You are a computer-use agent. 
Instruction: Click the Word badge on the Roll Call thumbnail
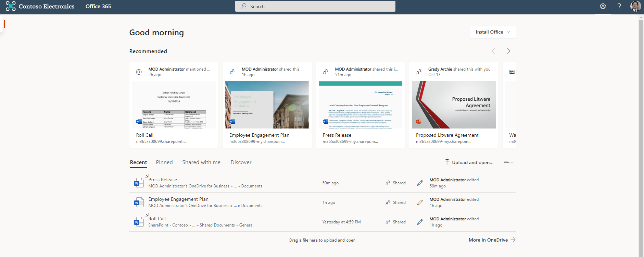click(x=139, y=122)
